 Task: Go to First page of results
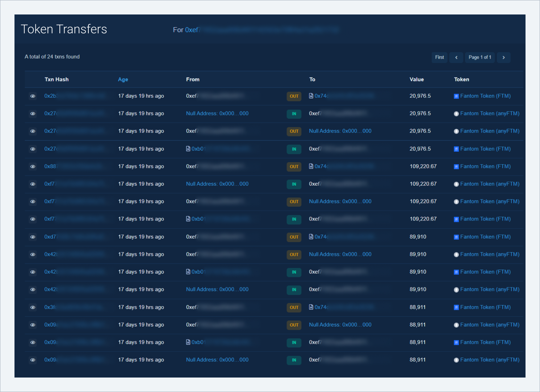439,58
